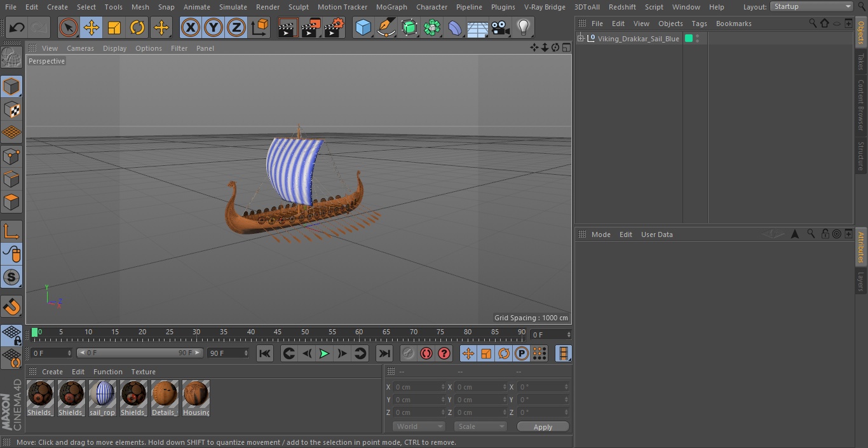Viewport: 868px width, 448px height.
Task: Switch to Points mode
Action: (11, 156)
